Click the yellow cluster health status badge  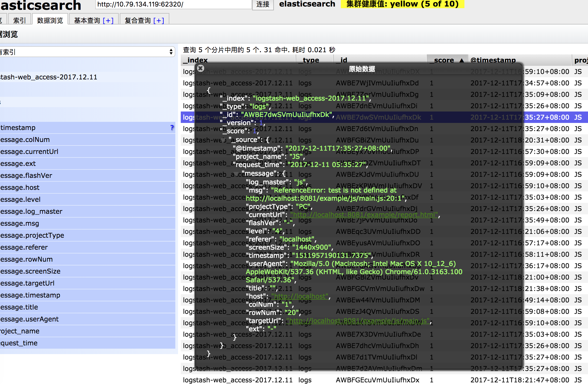402,4
